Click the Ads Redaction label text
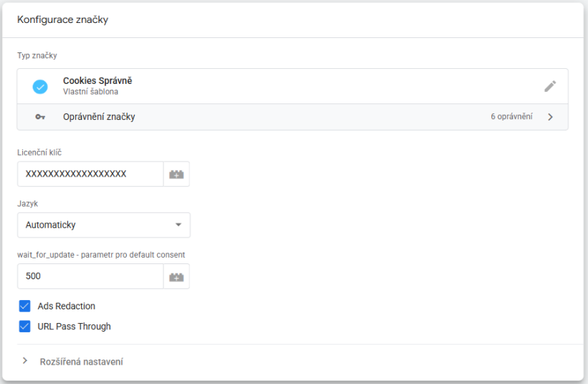Viewport: 588px width, 384px height. [66, 306]
